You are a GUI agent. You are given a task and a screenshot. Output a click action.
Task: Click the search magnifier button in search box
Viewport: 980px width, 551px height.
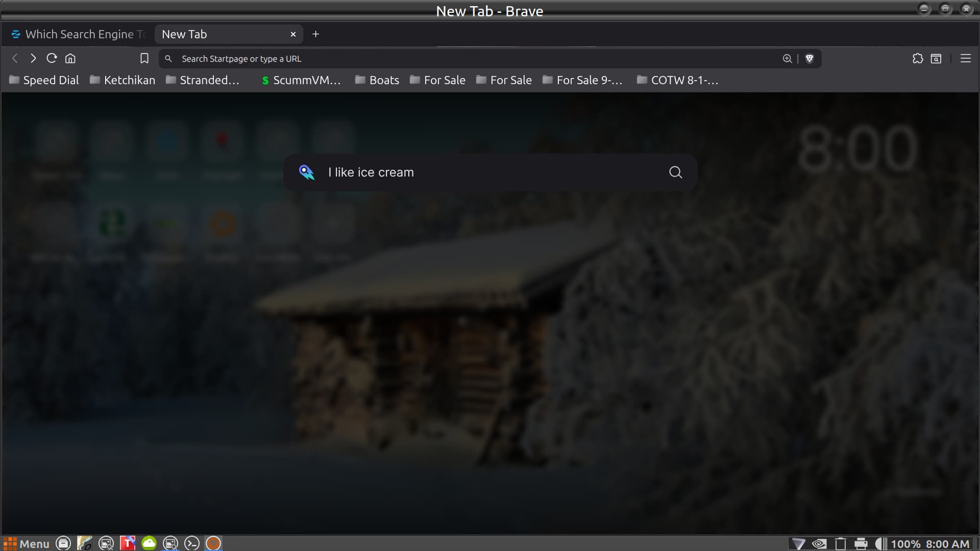tap(675, 172)
